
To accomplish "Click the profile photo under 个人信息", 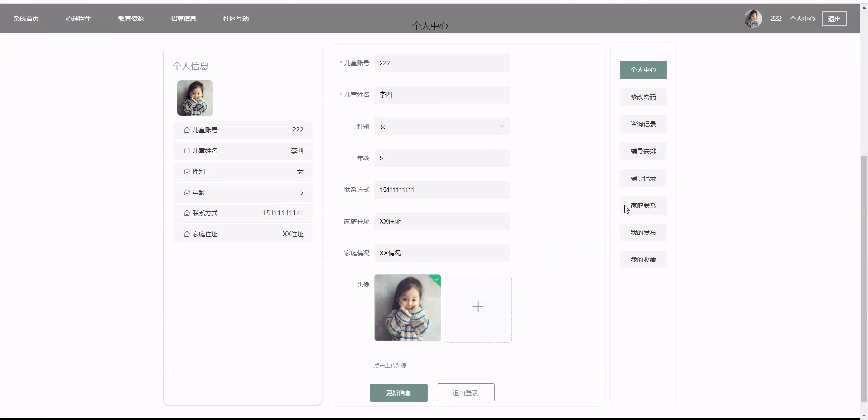I will pos(195,98).
